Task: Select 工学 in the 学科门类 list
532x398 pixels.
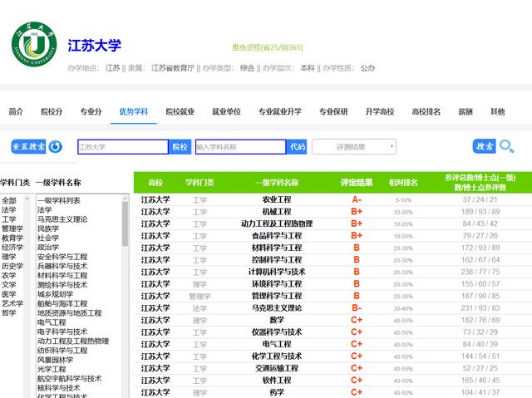Action: tap(9, 219)
